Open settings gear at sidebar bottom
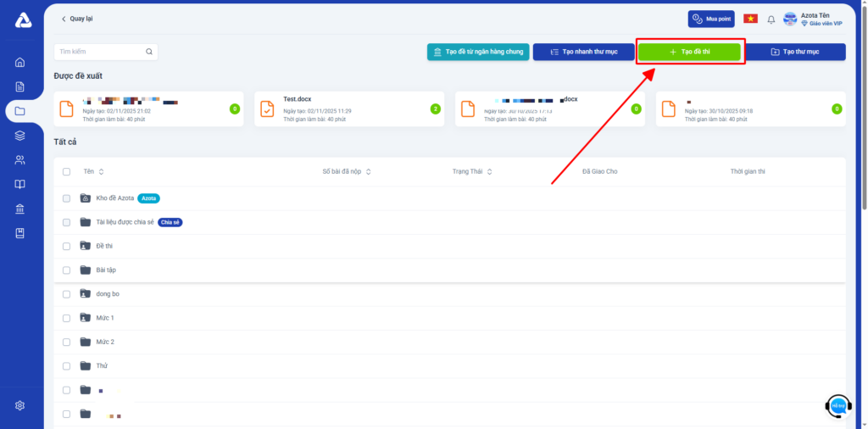 20,405
